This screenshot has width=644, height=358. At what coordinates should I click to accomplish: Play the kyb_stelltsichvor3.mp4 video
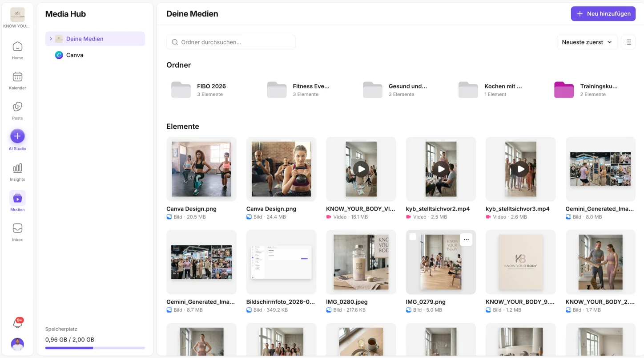(521, 169)
